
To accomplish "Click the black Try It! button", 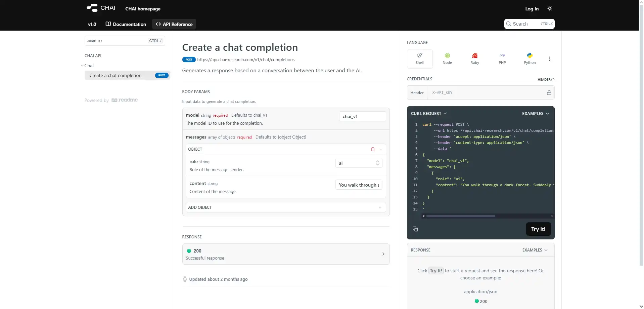I will pyautogui.click(x=538, y=229).
